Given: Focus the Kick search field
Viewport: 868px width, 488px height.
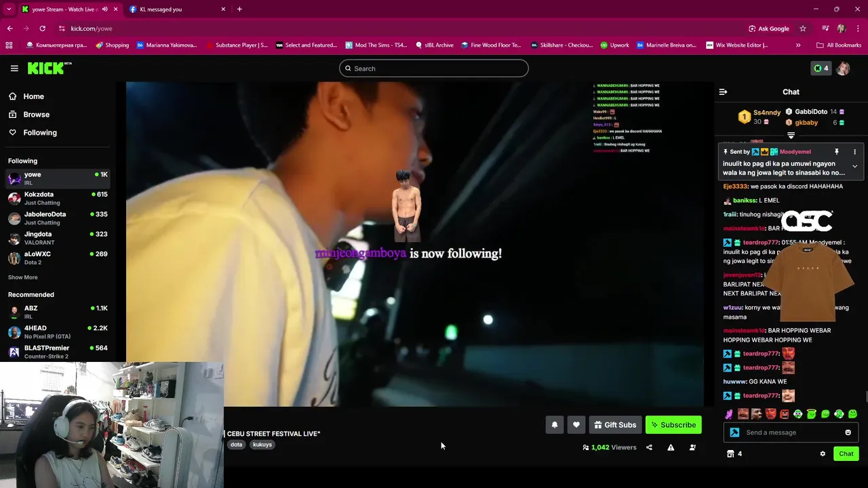Looking at the screenshot, I should (x=433, y=68).
